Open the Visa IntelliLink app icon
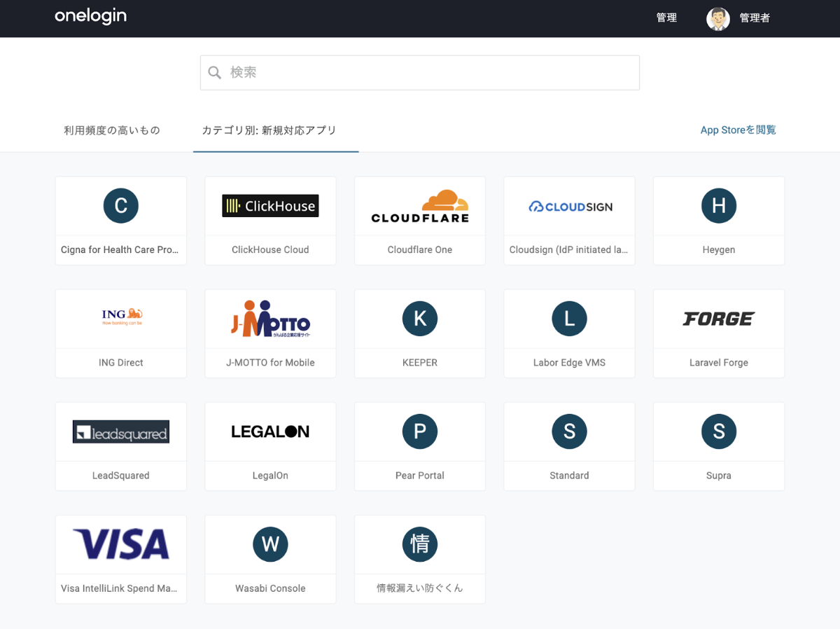Image resolution: width=840 pixels, height=629 pixels. tap(121, 544)
